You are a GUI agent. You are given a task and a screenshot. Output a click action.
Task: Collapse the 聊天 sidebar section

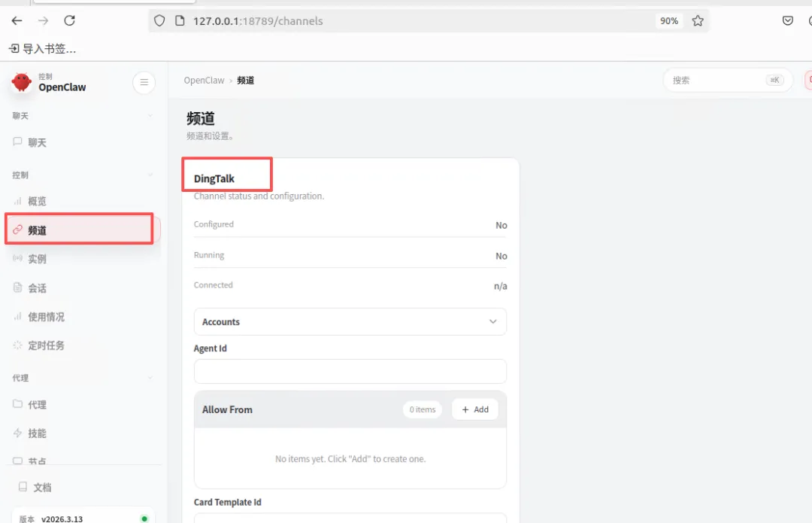click(150, 116)
